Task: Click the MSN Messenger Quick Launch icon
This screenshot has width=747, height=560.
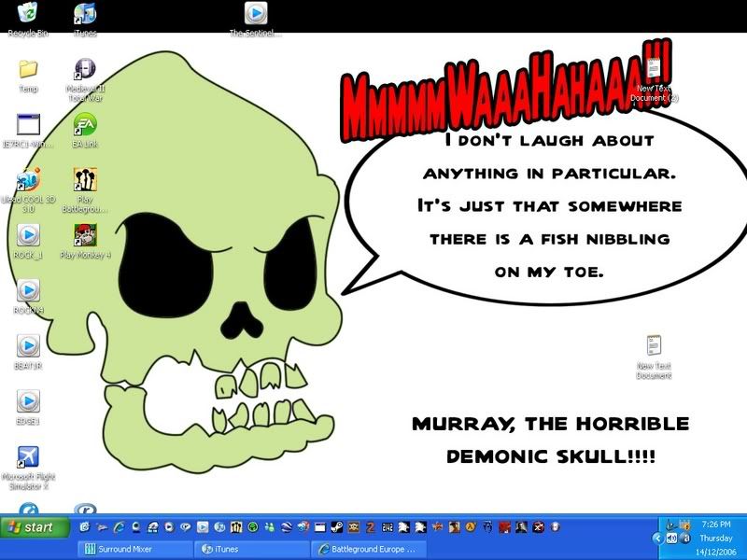Action: pos(269,526)
